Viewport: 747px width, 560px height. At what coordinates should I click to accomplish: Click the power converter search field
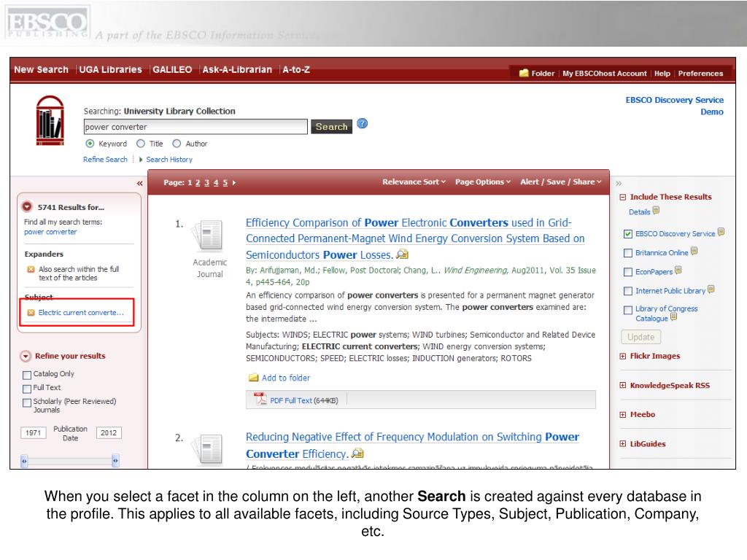click(194, 127)
